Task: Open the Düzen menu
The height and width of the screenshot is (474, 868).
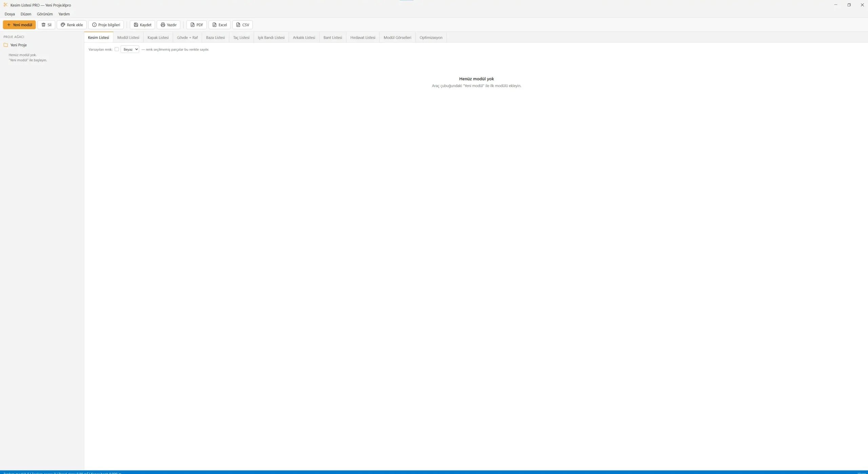Action: click(26, 14)
